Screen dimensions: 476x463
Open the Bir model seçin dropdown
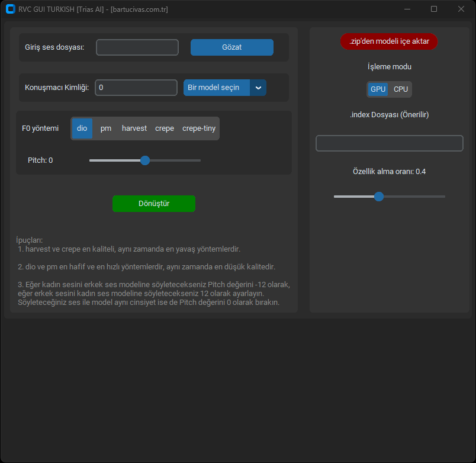click(x=217, y=88)
